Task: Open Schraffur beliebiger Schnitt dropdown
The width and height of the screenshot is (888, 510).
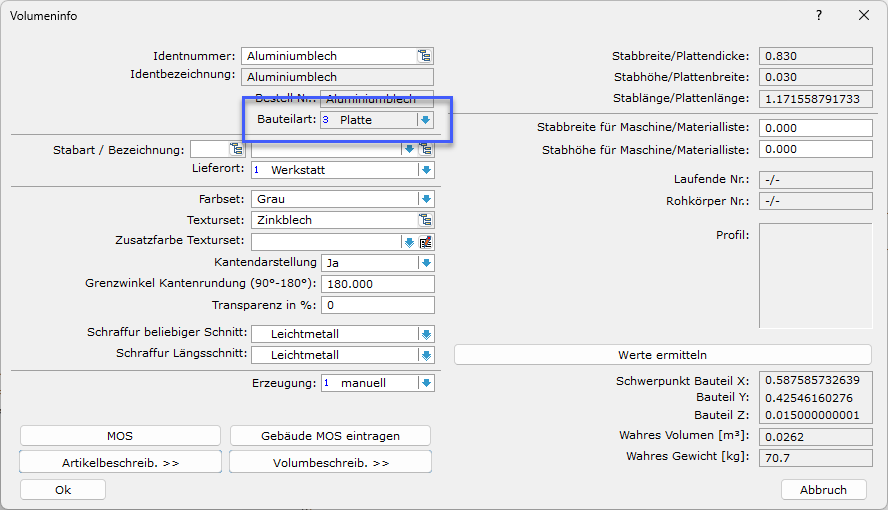Action: coord(426,334)
